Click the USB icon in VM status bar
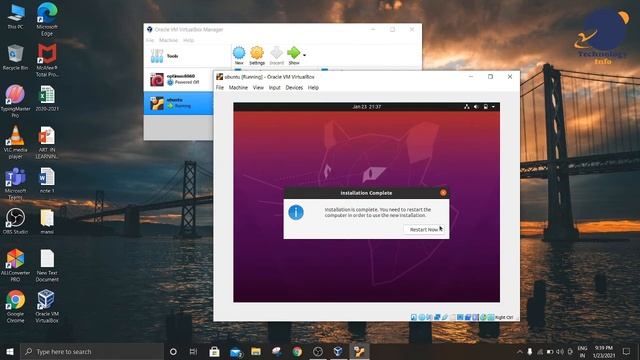Image resolution: width=640 pixels, height=360 pixels. click(x=445, y=317)
